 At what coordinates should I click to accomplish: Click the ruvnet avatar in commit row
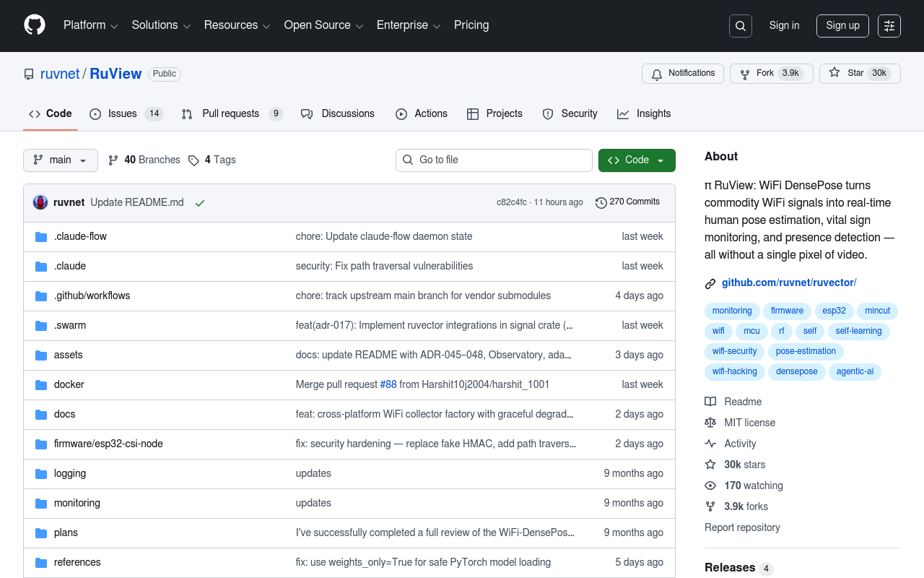click(x=40, y=202)
